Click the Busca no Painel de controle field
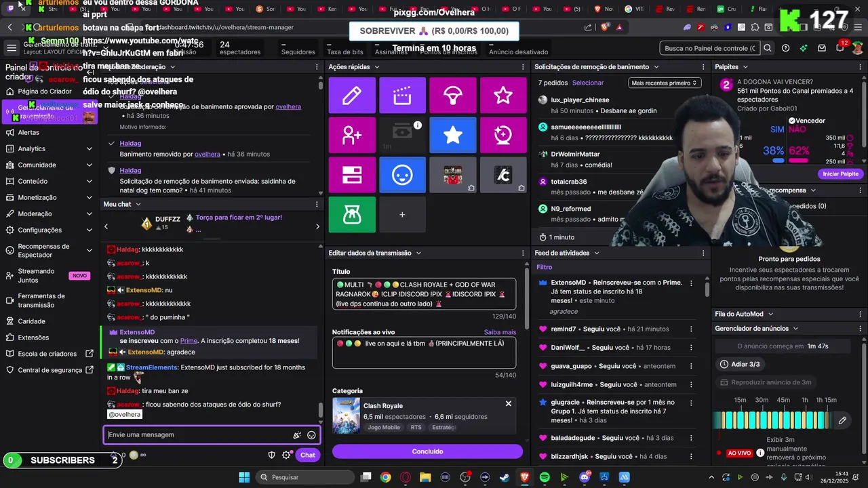 pyautogui.click(x=710, y=48)
